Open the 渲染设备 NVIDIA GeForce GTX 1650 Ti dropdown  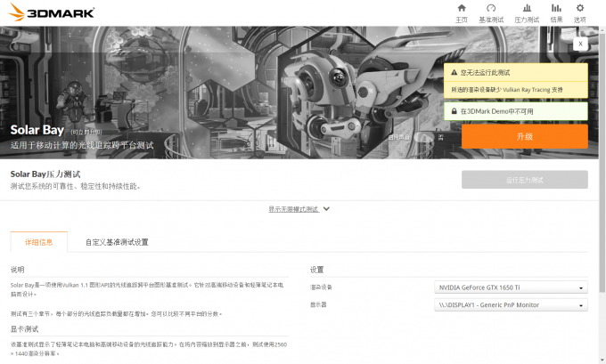pyautogui.click(x=511, y=287)
